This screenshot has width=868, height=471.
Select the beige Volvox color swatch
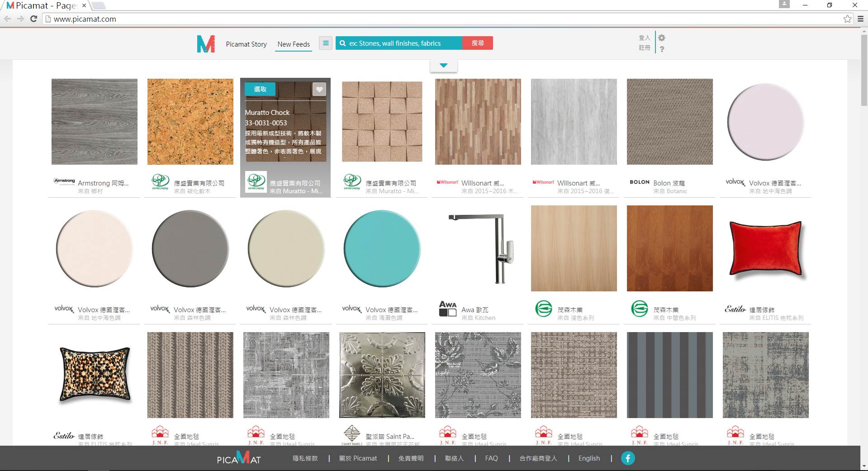[x=286, y=248]
